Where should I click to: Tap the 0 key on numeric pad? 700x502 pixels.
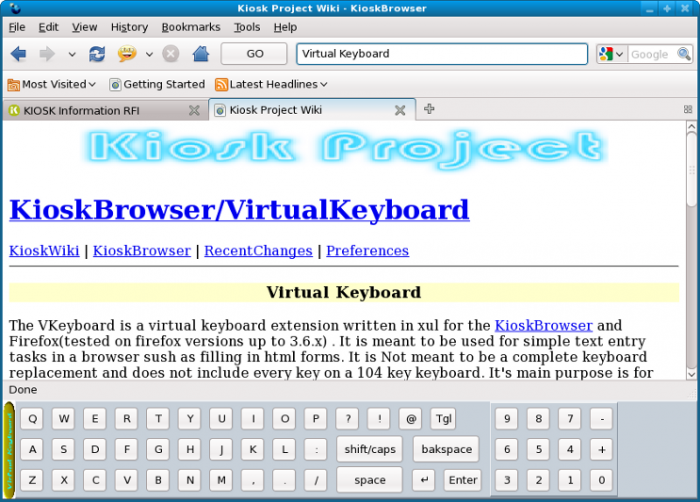pyautogui.click(x=601, y=480)
